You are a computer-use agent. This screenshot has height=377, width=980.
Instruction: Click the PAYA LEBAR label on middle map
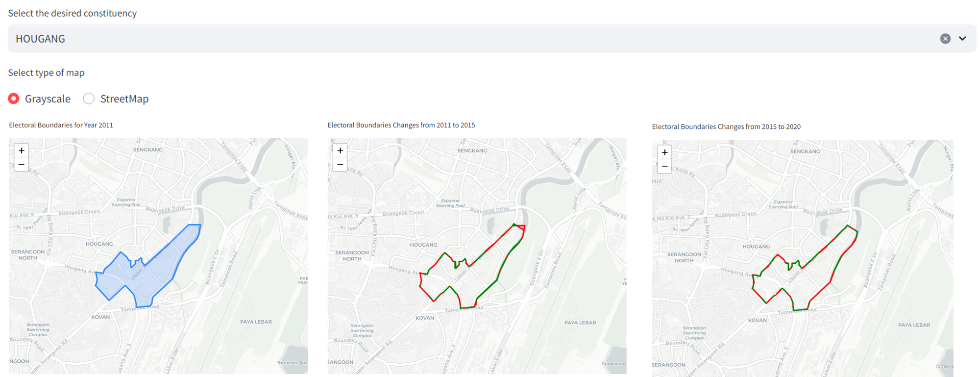click(x=580, y=323)
